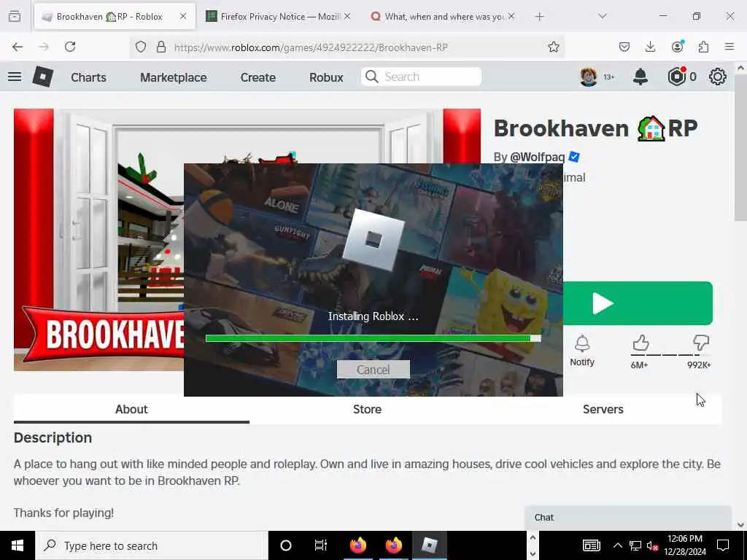Click the page vertical scrollbar thumb
This screenshot has height=560, width=747.
pyautogui.click(x=740, y=147)
